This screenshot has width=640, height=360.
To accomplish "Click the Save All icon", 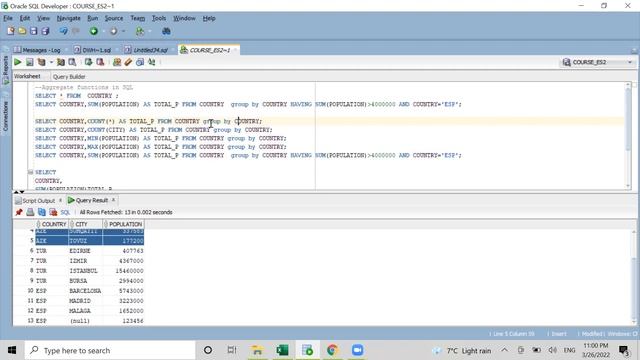I will 45,31.
